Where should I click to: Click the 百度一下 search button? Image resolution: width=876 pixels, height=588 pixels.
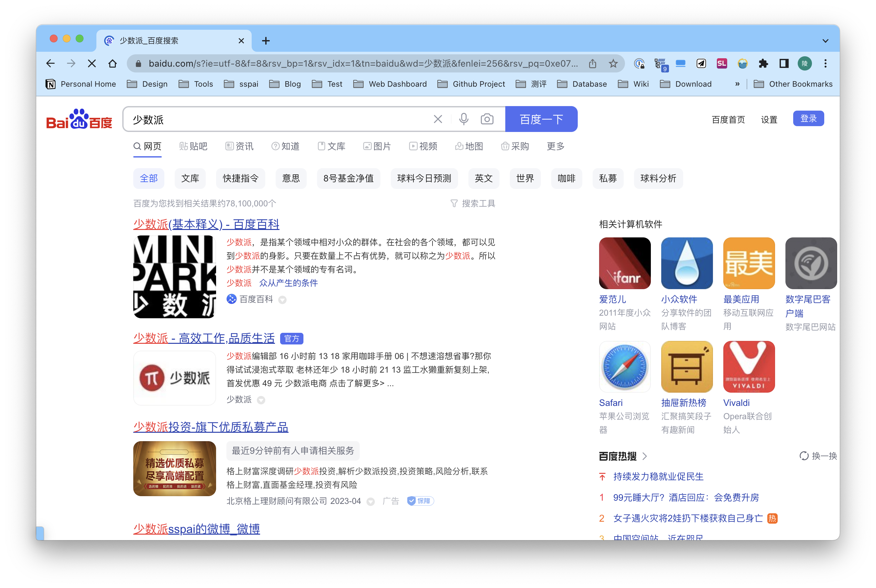point(541,119)
